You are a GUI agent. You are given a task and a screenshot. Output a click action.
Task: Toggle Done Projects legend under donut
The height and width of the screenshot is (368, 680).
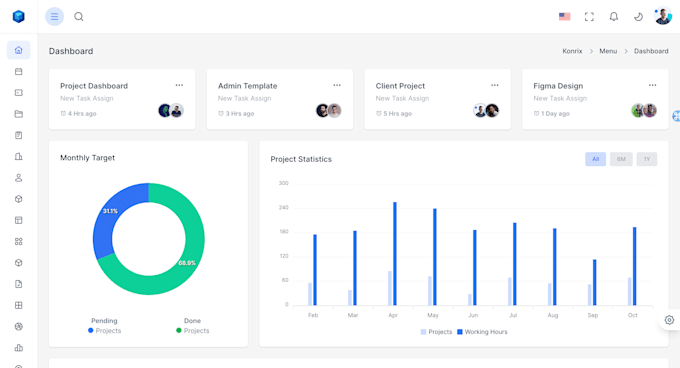(193, 330)
